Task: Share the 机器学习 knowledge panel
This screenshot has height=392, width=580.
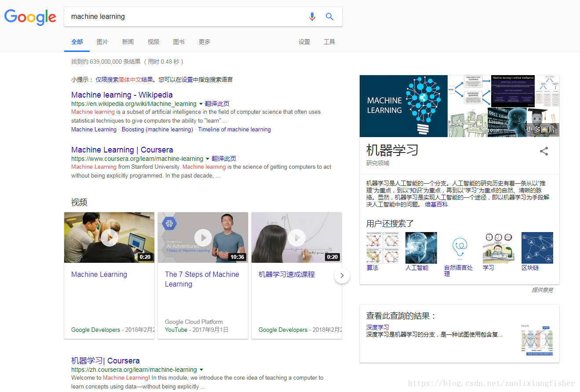Action: click(544, 151)
